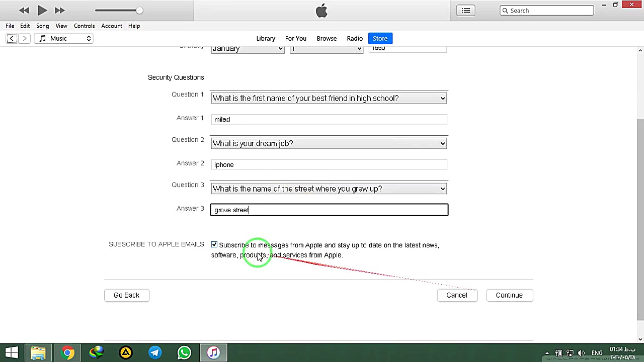Switch to the Radio tab
The image size is (644, 362).
pos(355,38)
